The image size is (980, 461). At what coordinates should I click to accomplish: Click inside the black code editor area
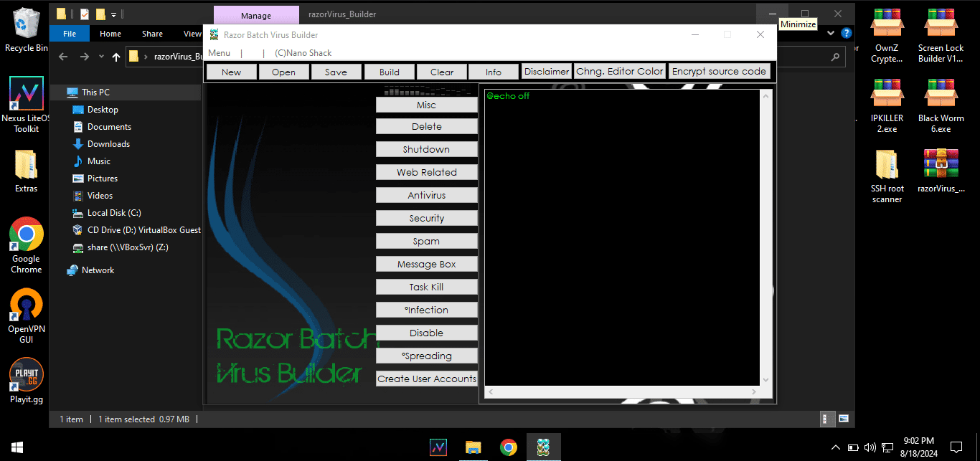622,237
